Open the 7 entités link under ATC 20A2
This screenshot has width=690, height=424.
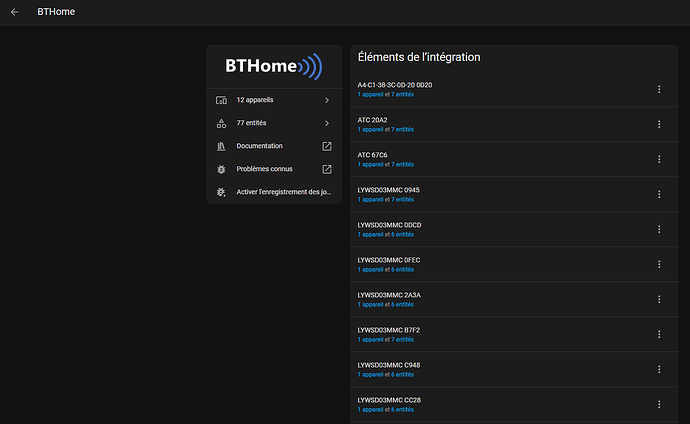click(x=403, y=130)
